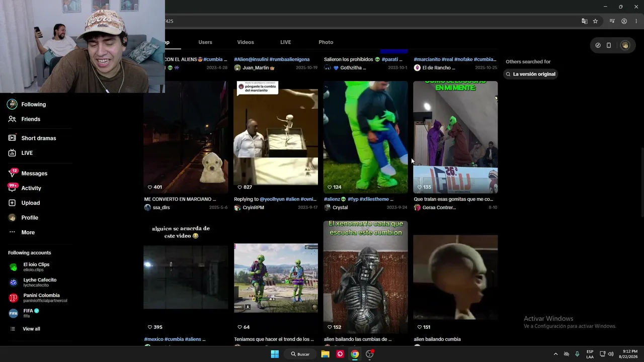Play the alien bailando cumbia thumbnail with 151 likes
Screen dimensions: 644x362
coord(455,277)
